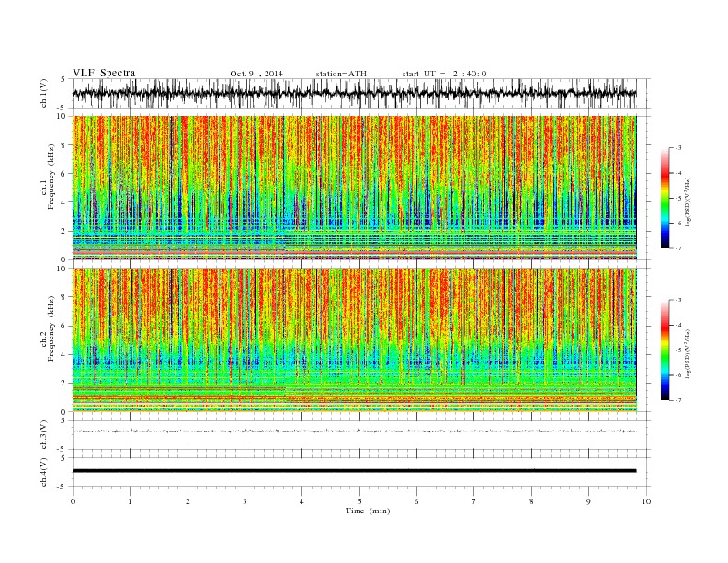Click the '-7' label on ch.2 color bar

[677, 400]
